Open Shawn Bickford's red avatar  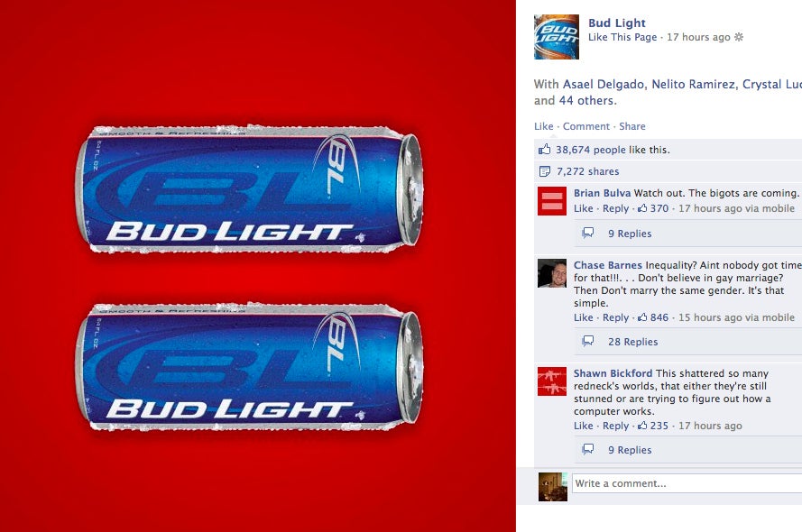coord(552,381)
